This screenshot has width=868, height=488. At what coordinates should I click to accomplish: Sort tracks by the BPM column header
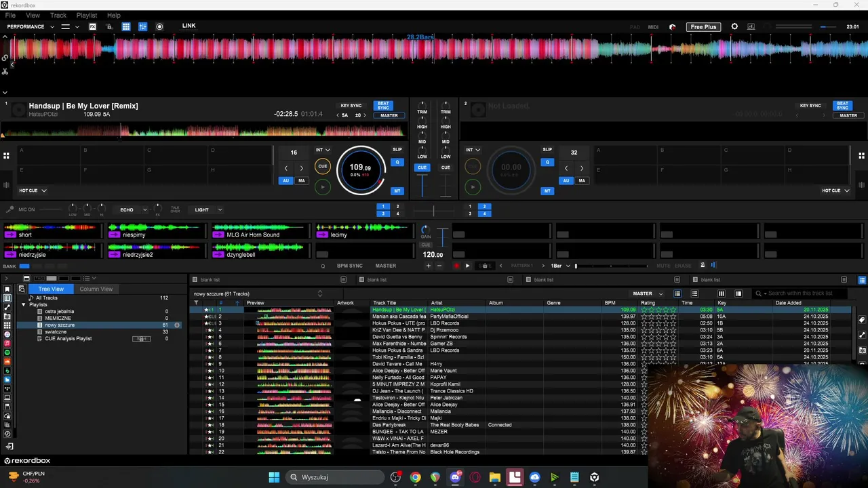click(610, 303)
